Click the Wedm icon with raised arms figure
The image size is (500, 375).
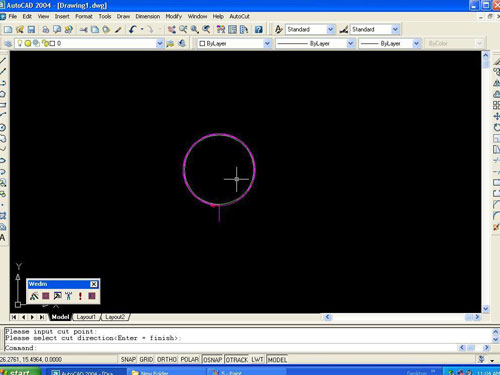[69, 296]
